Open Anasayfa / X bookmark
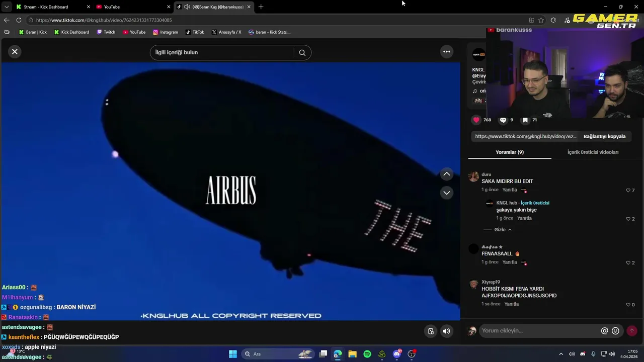Image resolution: width=644 pixels, height=362 pixels. tap(226, 32)
